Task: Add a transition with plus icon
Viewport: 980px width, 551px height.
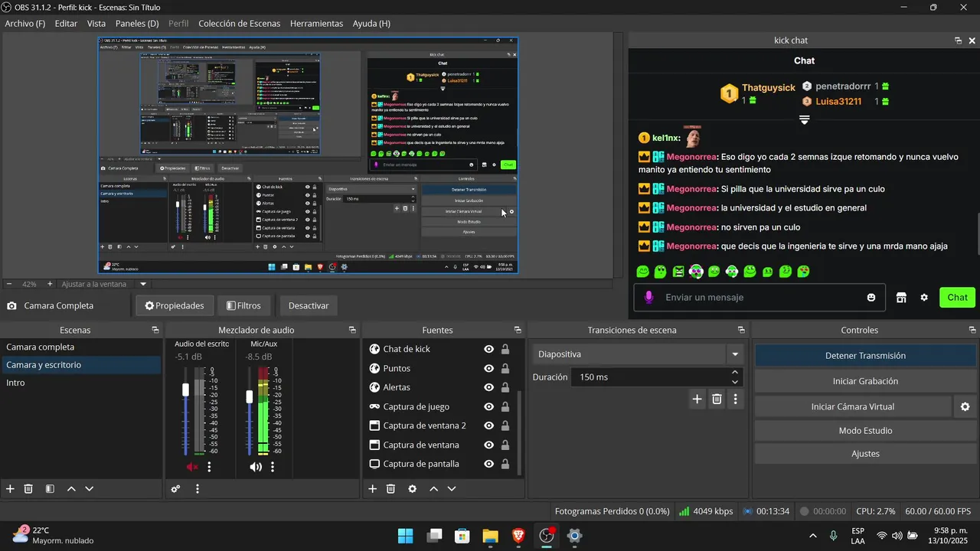Action: [697, 399]
